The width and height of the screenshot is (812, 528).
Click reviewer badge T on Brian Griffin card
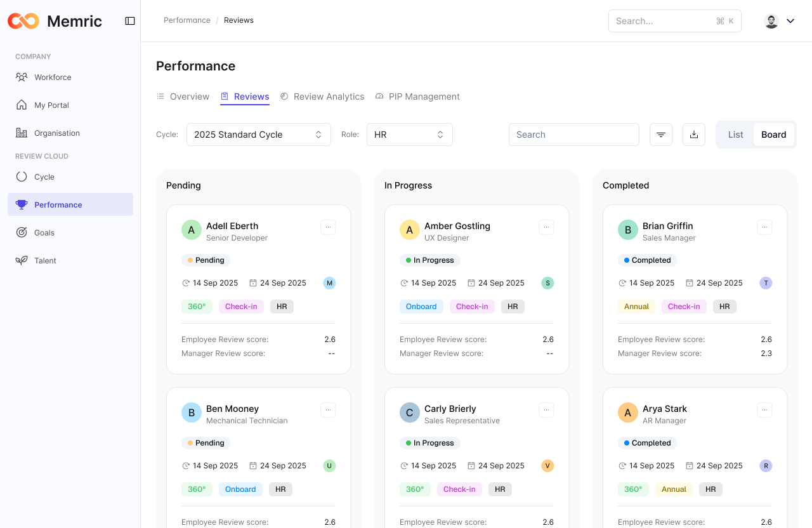pos(766,283)
